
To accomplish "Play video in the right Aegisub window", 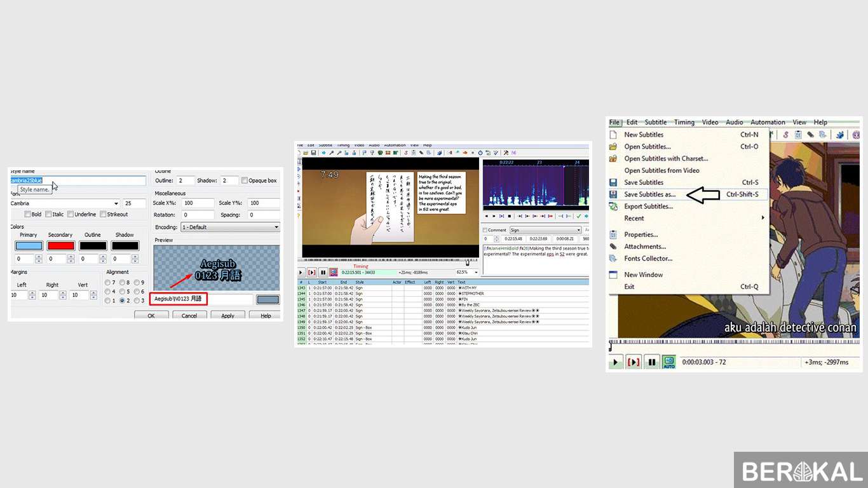I will (615, 362).
